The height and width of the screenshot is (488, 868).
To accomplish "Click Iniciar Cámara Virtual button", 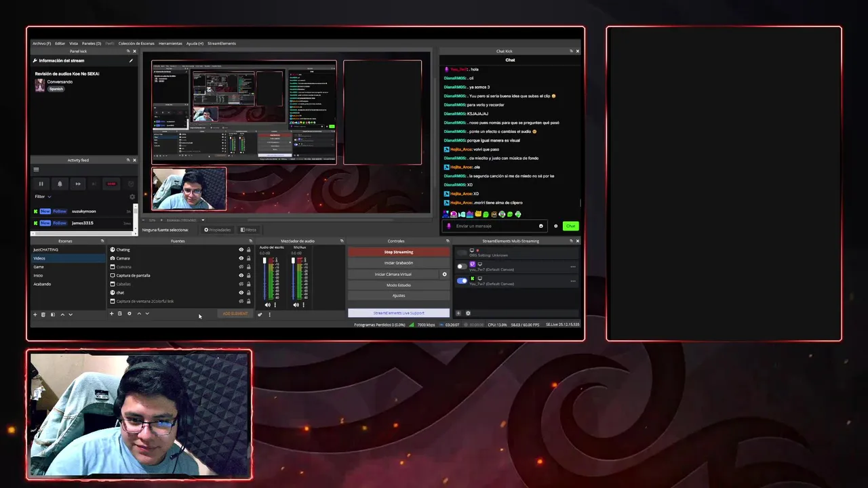I will point(393,274).
